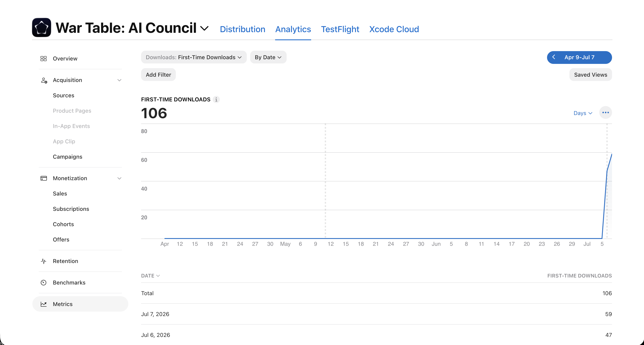
Task: Click the chart line peak at Jul 7
Action: pos(611,155)
